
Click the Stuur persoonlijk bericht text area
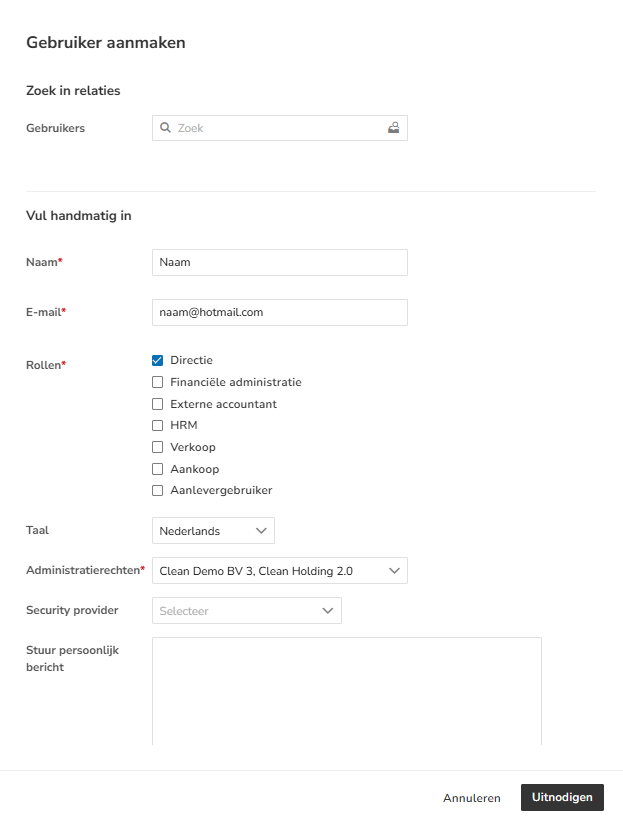click(x=347, y=691)
